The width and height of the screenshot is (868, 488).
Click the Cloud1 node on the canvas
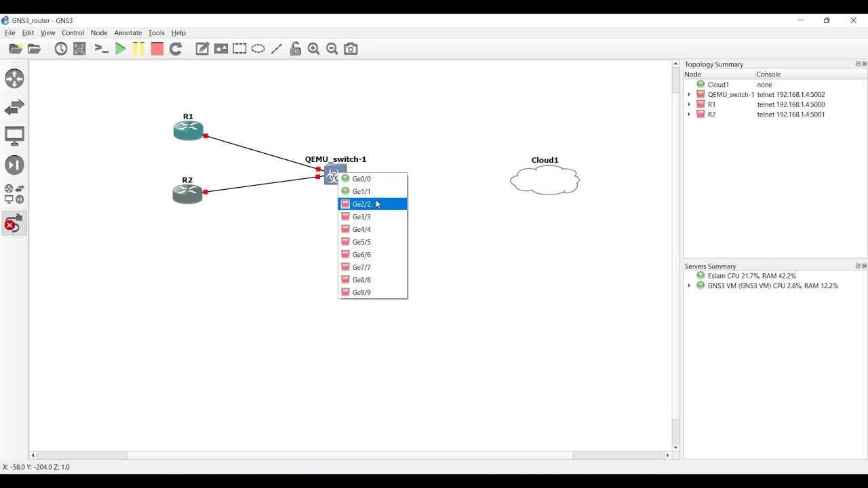[545, 180]
